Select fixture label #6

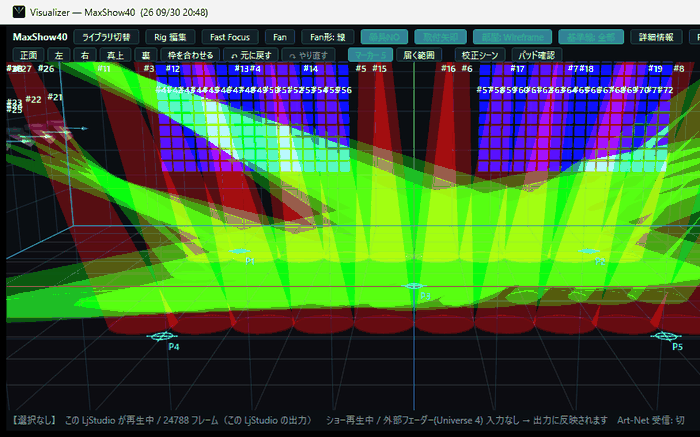467,69
